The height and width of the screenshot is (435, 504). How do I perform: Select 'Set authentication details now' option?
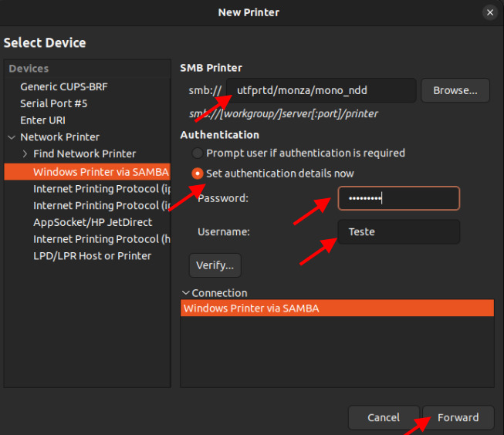tap(198, 174)
